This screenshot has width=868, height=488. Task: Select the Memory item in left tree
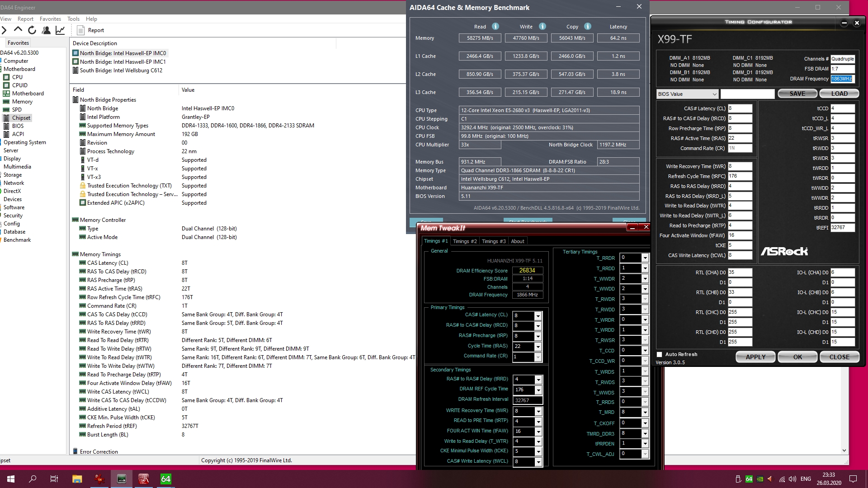click(22, 102)
